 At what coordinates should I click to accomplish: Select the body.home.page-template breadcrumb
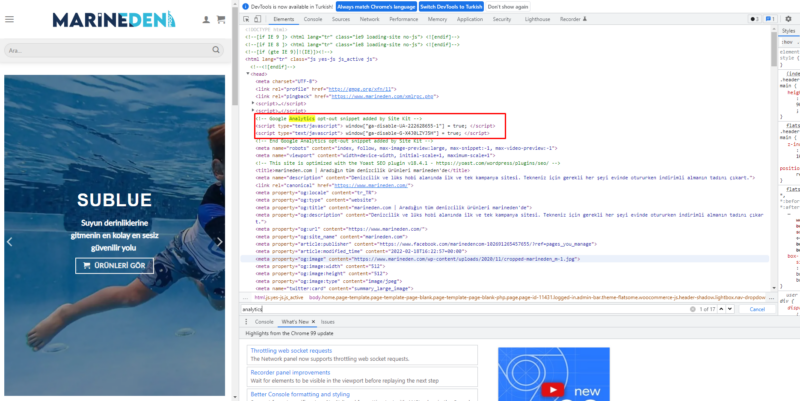click(537, 297)
